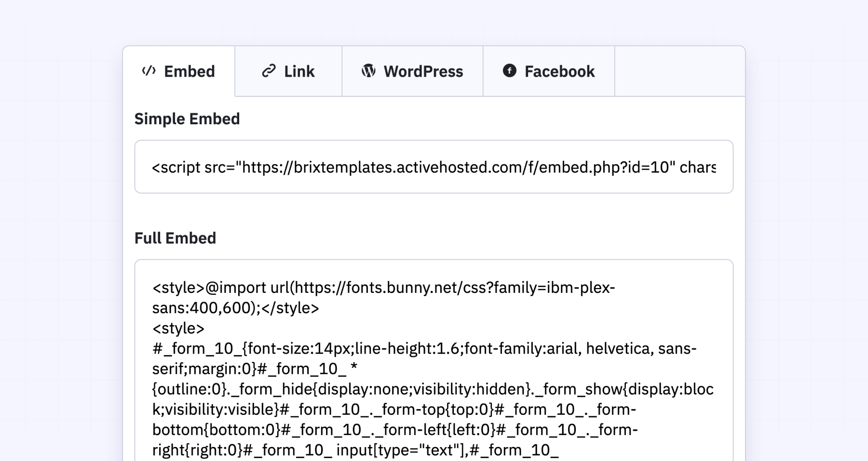
Task: Focus the Full Embed code text area
Action: coord(434,360)
